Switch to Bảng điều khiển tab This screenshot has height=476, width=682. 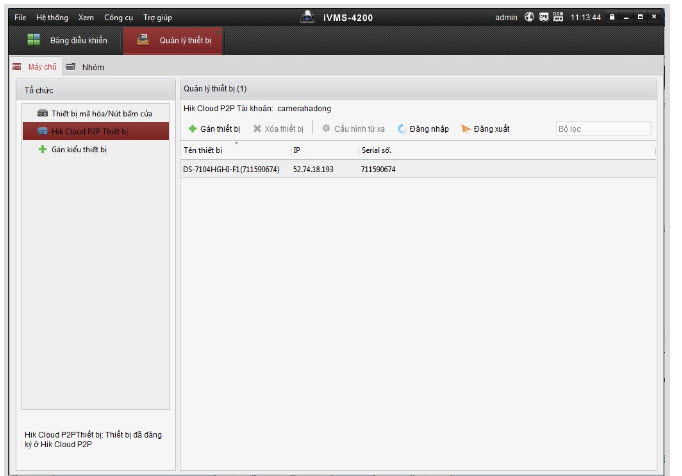70,41
